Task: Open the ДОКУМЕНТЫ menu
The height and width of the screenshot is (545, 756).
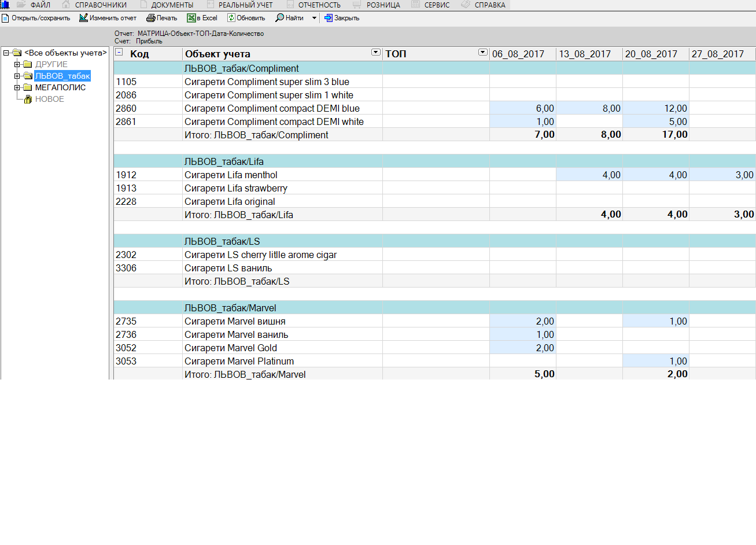Action: click(x=172, y=5)
